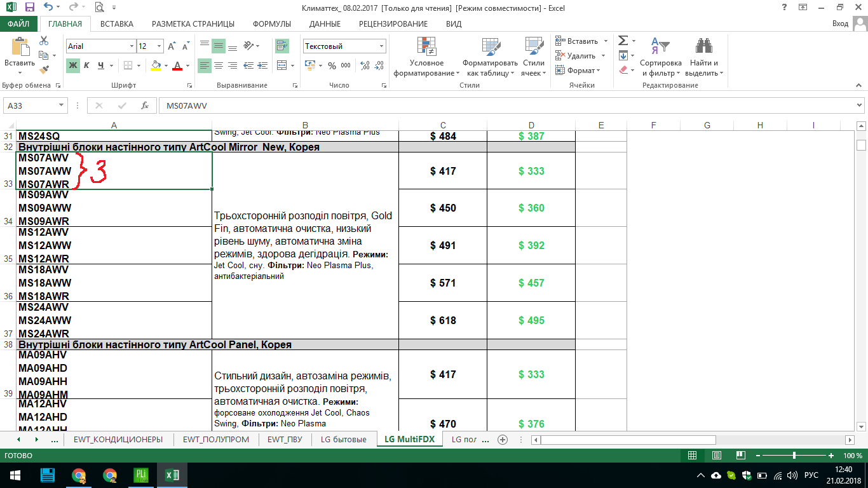The image size is (868, 488).
Task: Apply the red font color A
Action: 177,65
